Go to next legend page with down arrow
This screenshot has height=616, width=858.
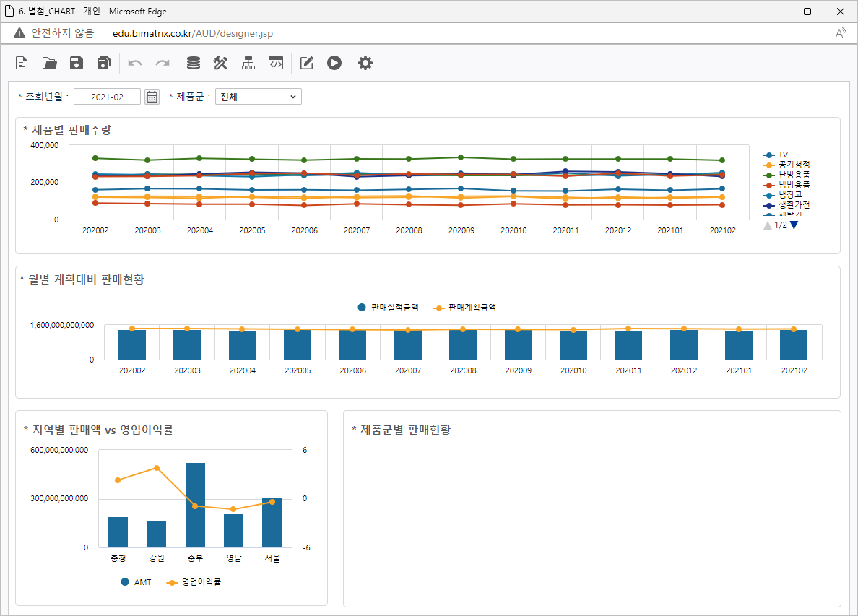click(794, 225)
